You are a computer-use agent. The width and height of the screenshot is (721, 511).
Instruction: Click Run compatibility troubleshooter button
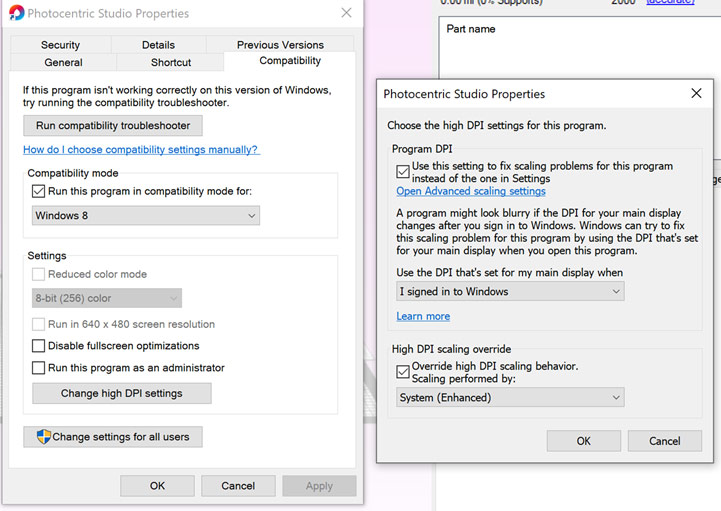click(113, 126)
